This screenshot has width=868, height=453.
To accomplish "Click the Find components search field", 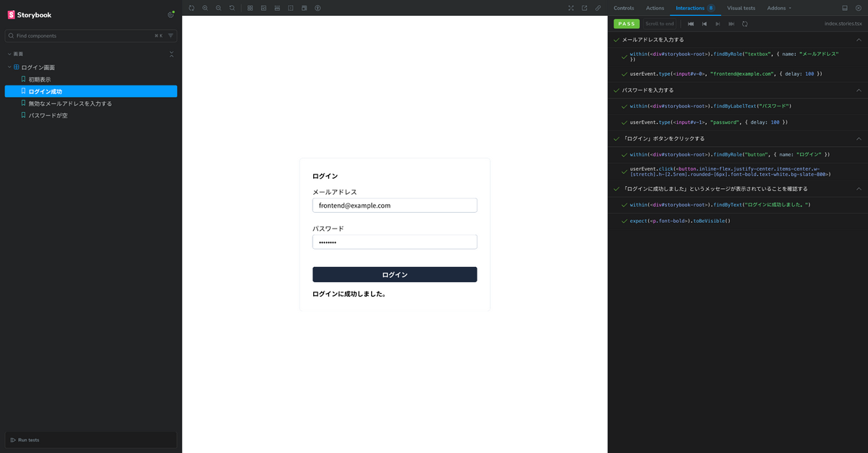I will [x=83, y=35].
